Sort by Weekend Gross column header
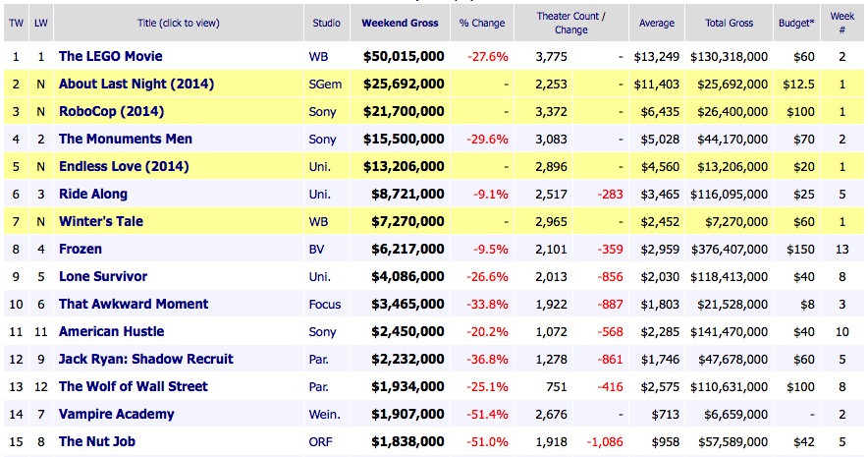Viewport: 868px width, 457px height. coord(401,23)
